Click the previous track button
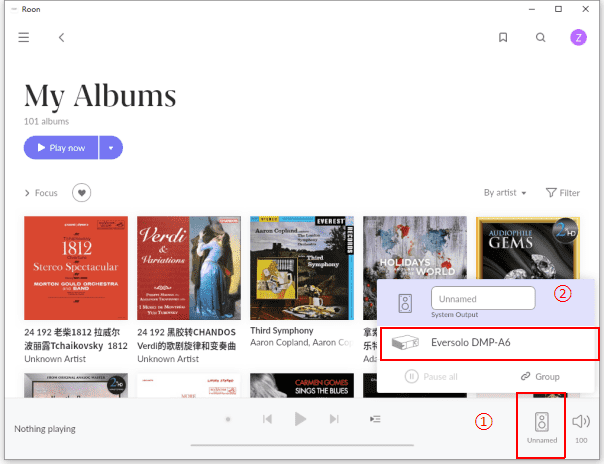Screen dimensions: 605x464 click(267, 419)
